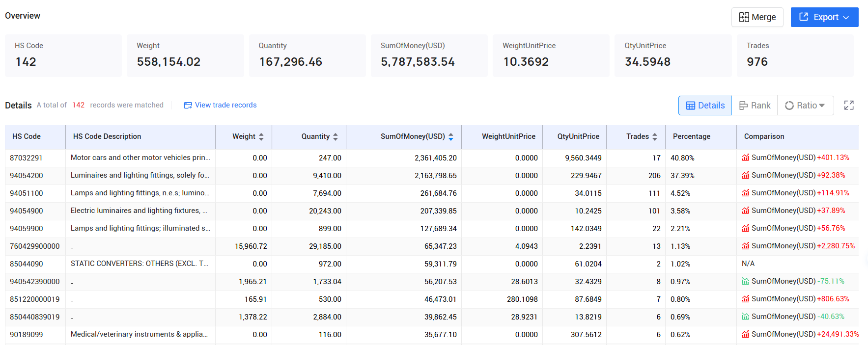Sort table by Quantity column
Screen dimensions: 868x345
click(x=336, y=137)
